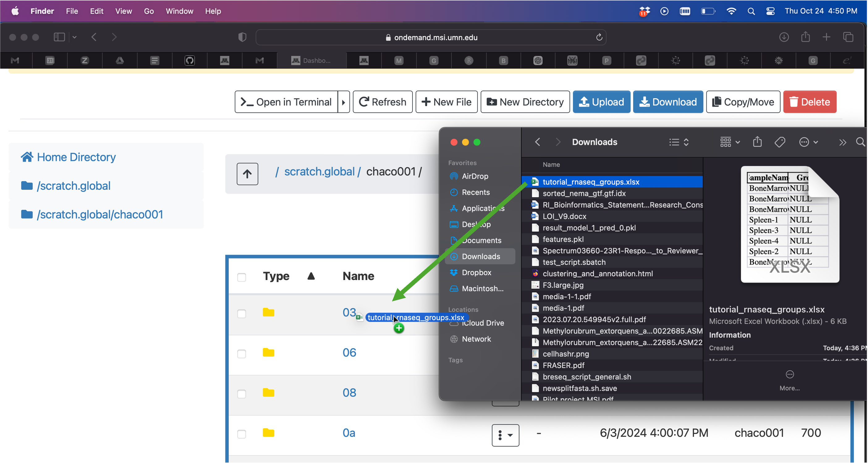Click More actions in Finder preview pane
This screenshot has height=463, width=868.
(790, 380)
